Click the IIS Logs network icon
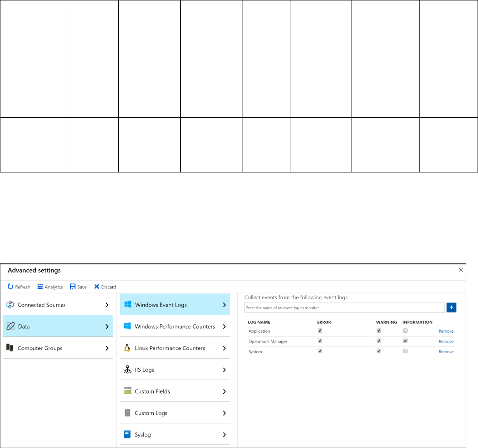The image size is (478, 448). point(127,370)
